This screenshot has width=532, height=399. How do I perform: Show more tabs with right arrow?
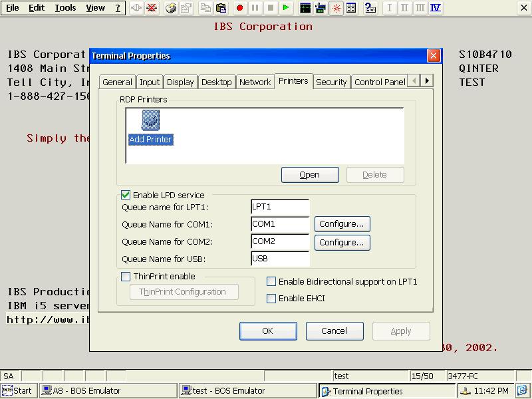click(427, 81)
